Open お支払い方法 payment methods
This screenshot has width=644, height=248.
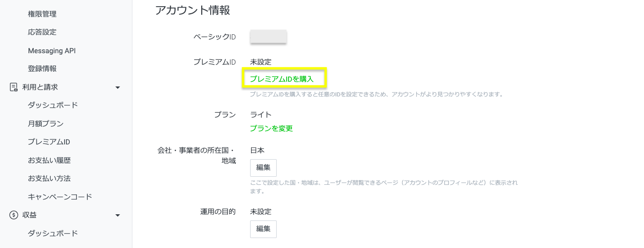point(49,179)
